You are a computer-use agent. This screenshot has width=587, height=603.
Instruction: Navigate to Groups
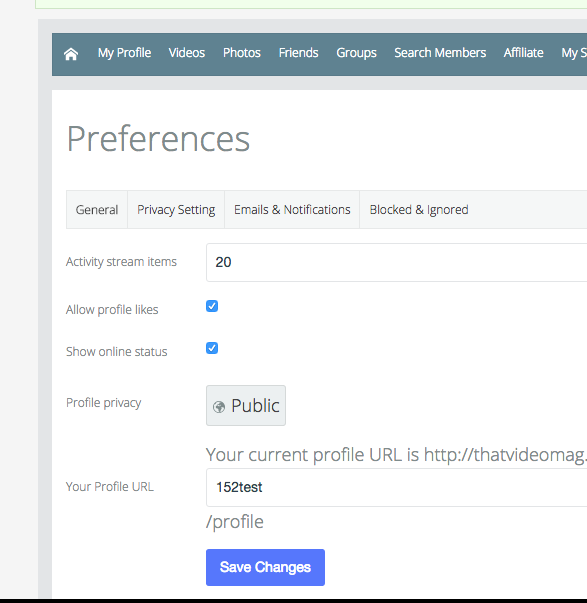pos(356,53)
